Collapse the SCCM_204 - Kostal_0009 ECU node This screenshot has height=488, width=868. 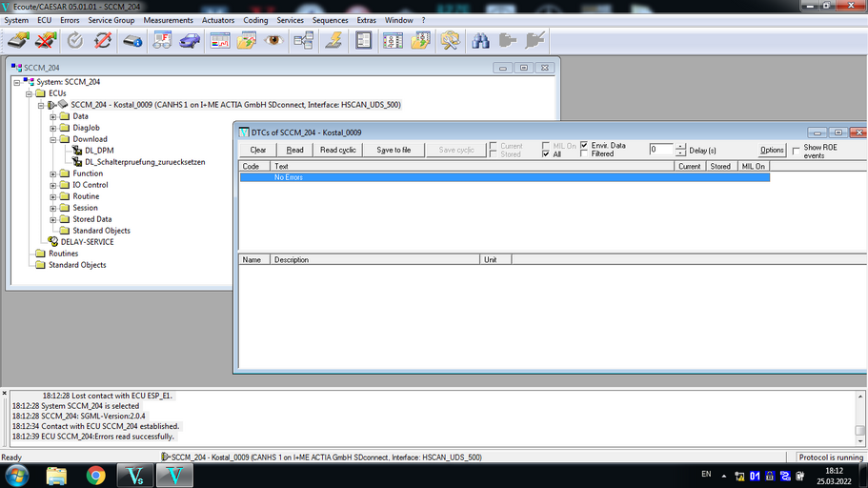pos(41,105)
